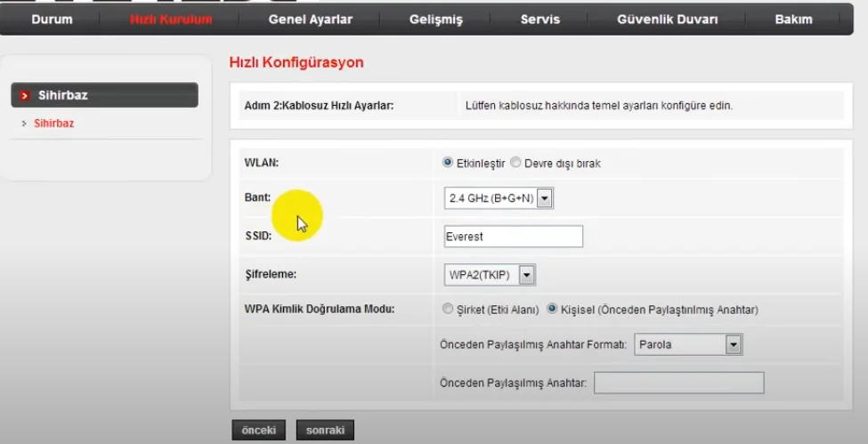Go to the Gelişmiş menu
The image size is (868, 444).
coord(436,20)
